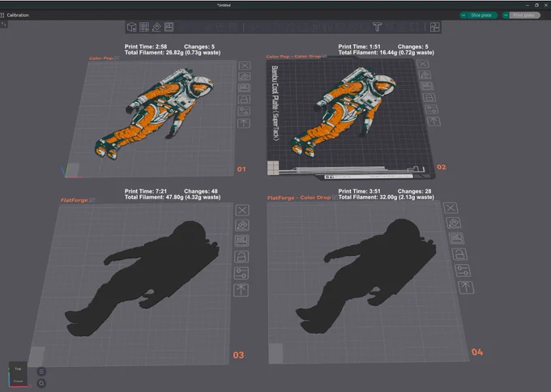Select the Text shape tool

pyautogui.click(x=377, y=27)
